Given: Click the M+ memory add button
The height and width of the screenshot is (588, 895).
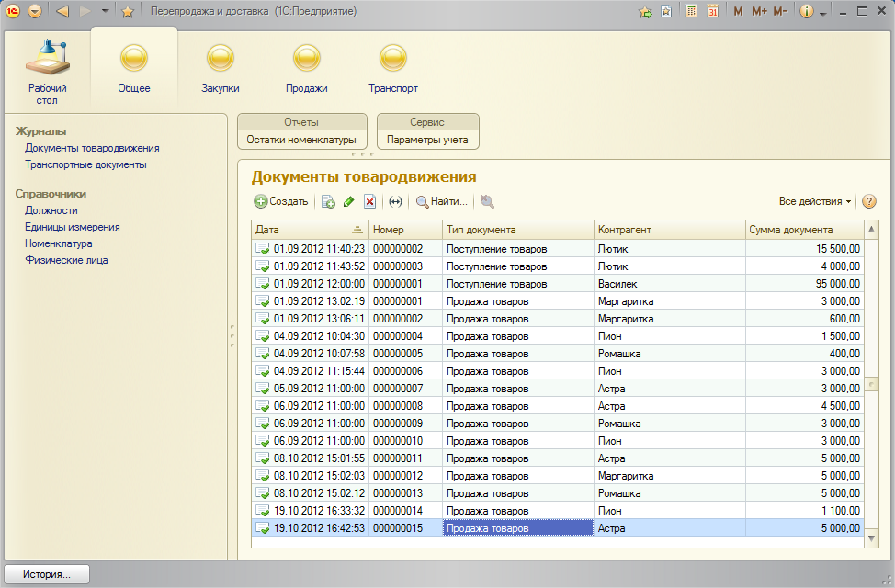Looking at the screenshot, I should 759,11.
